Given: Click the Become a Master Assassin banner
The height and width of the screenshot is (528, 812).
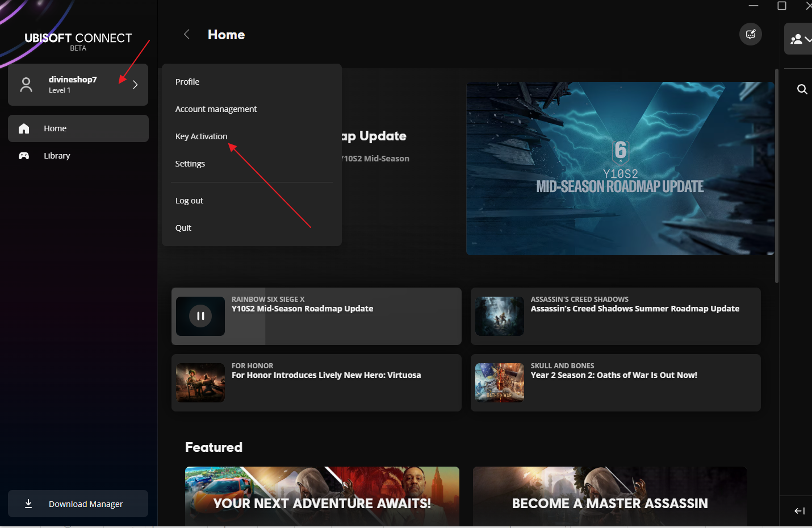Looking at the screenshot, I should point(609,496).
